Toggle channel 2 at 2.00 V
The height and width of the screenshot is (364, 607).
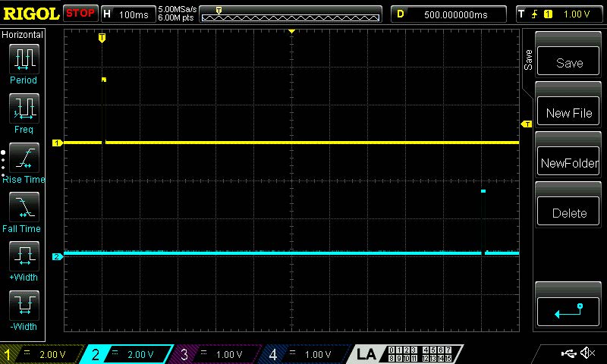(x=127, y=354)
